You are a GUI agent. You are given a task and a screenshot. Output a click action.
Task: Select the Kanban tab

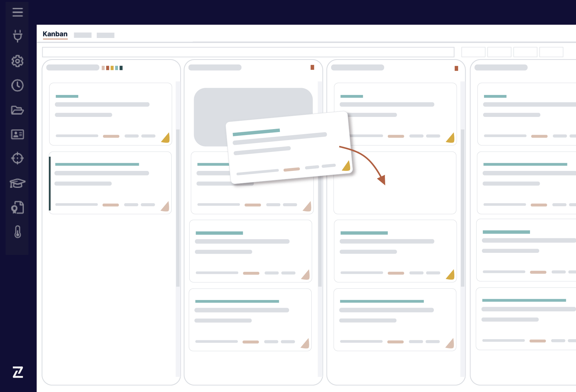[x=55, y=34]
